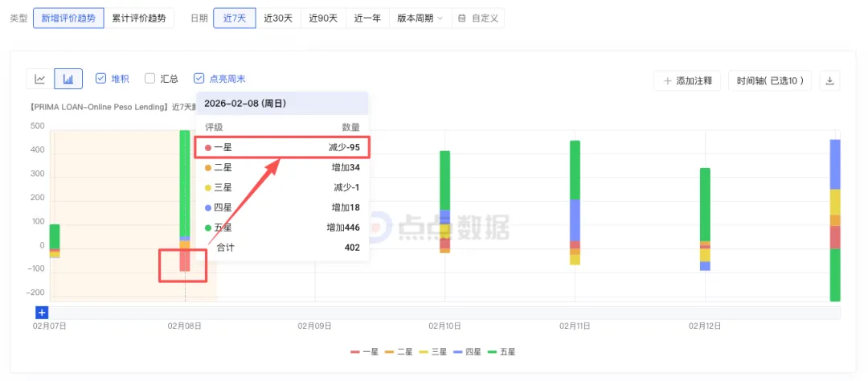Select the 累计评价趋势 tab
The width and height of the screenshot is (868, 381).
139,18
